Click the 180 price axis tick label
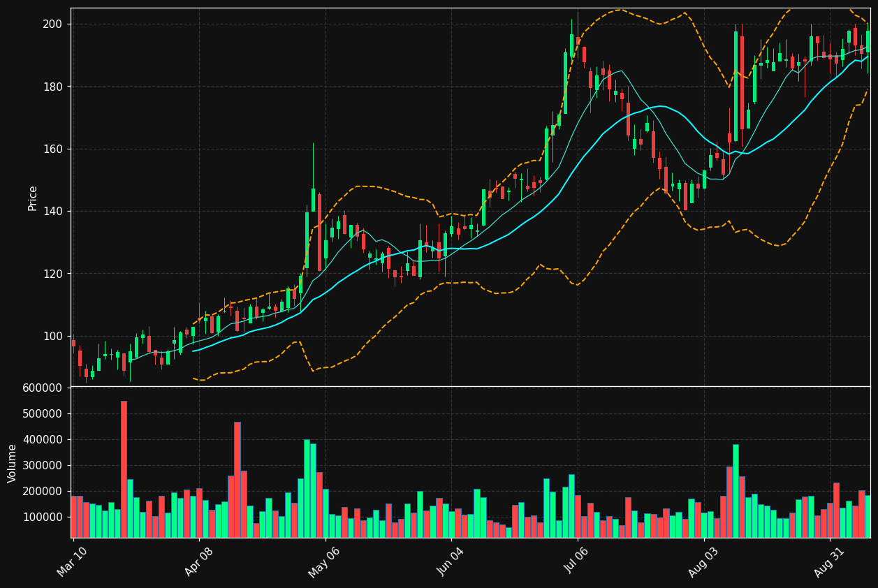Screen dimensions: 878x588 point(53,87)
